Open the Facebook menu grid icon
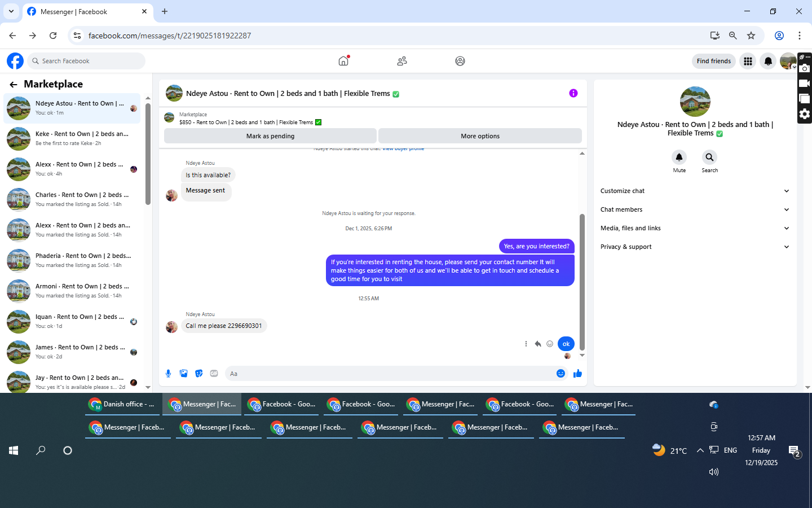Image resolution: width=812 pixels, height=508 pixels. (x=748, y=61)
